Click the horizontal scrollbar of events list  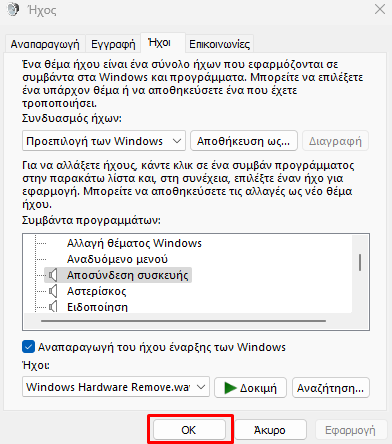pyautogui.click(x=183, y=321)
